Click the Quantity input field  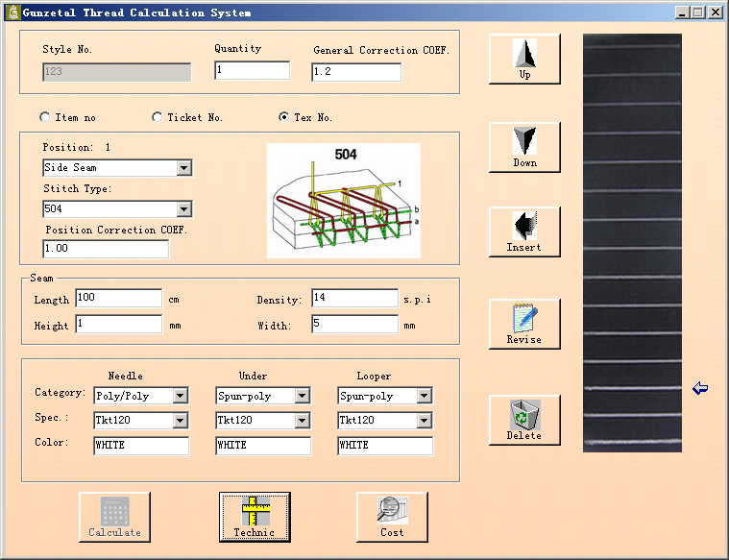253,70
